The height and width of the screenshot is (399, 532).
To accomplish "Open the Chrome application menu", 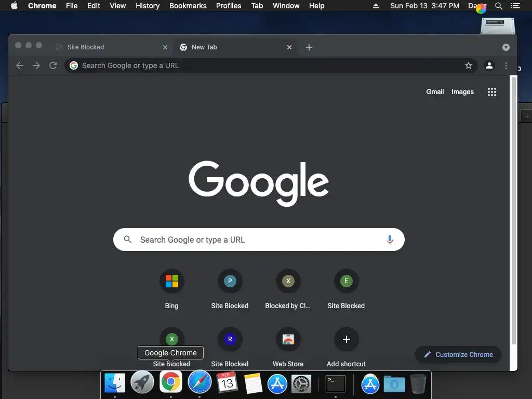I will [42, 6].
